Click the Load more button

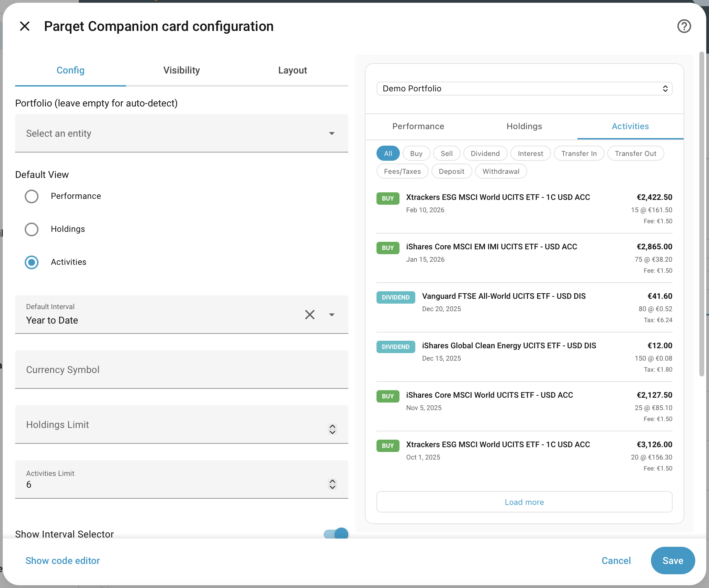pos(524,502)
